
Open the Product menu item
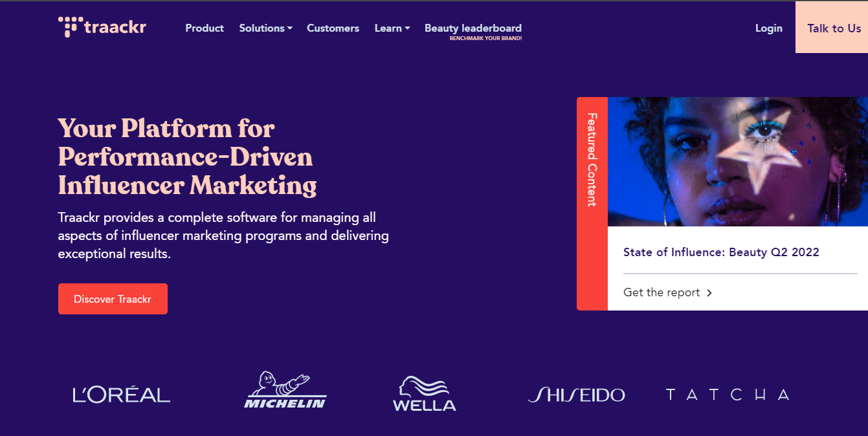205,28
